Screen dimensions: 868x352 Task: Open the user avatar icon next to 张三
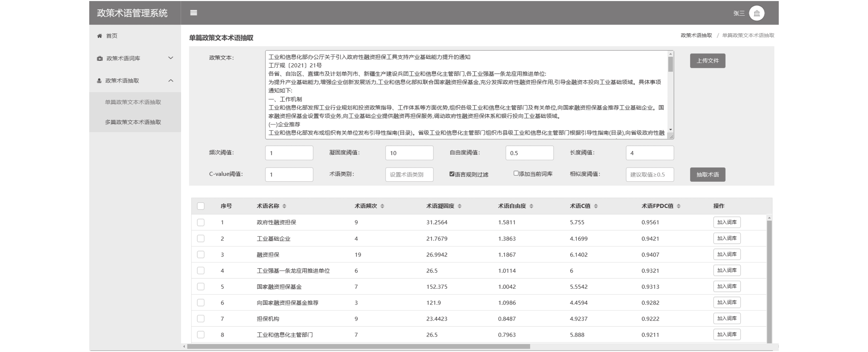pos(756,13)
